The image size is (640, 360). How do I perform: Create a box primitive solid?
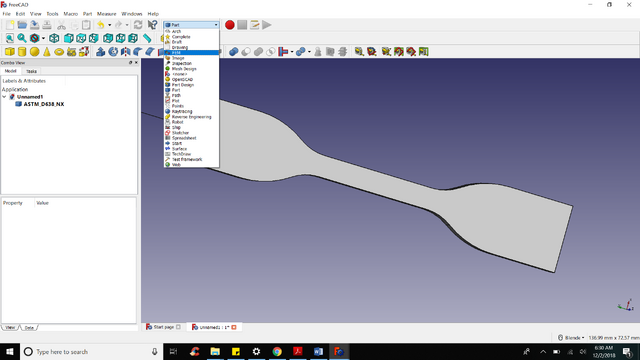point(10,52)
